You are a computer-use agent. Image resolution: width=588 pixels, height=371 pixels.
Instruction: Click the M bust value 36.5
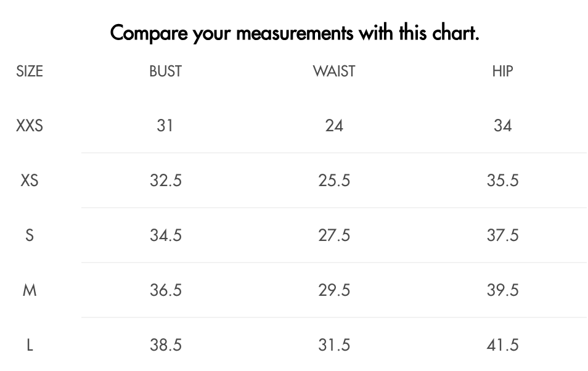165,290
